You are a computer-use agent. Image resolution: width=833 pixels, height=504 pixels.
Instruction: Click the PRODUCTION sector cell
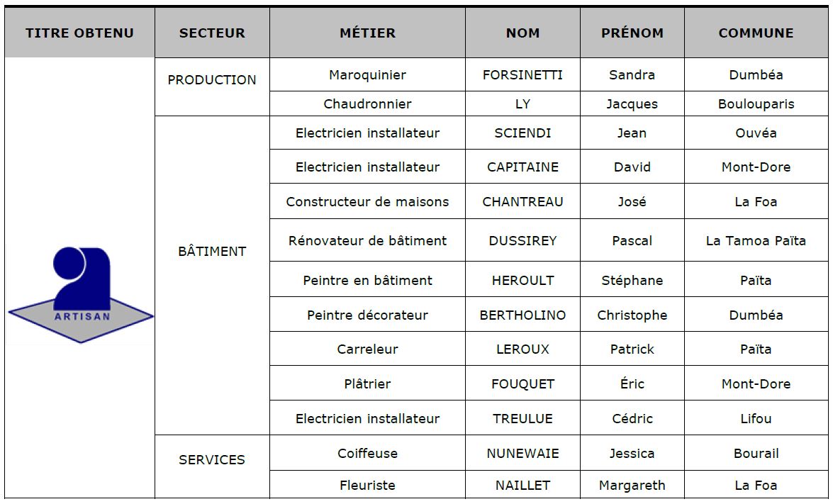click(212, 80)
